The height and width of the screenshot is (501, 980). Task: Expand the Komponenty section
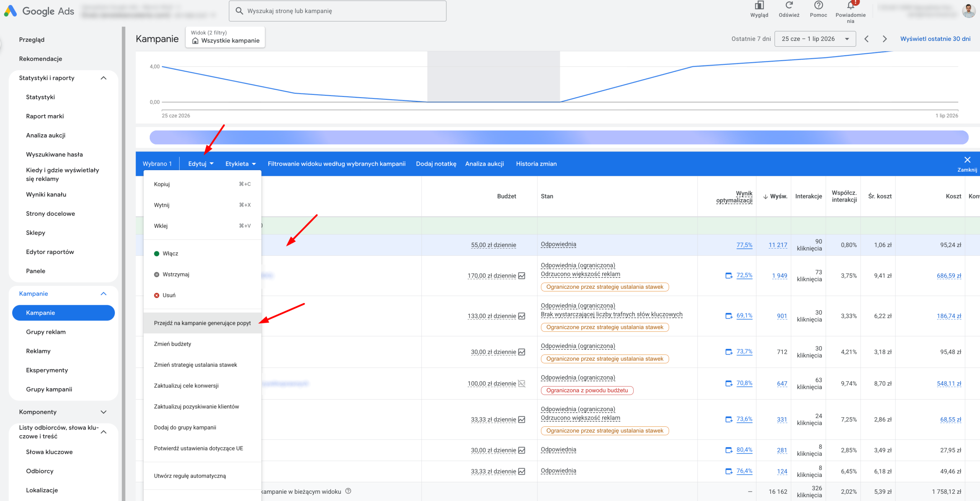click(103, 412)
